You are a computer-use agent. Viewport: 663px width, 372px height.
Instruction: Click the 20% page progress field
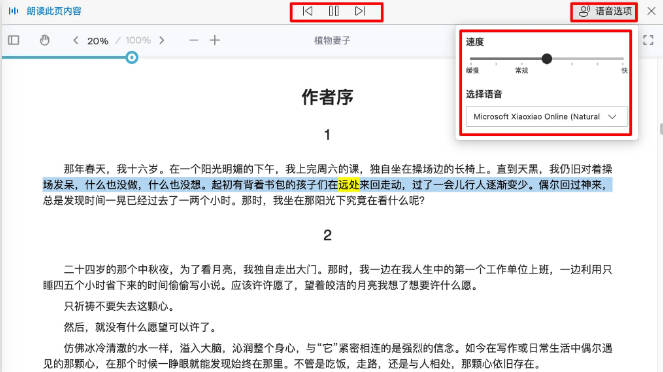[98, 41]
